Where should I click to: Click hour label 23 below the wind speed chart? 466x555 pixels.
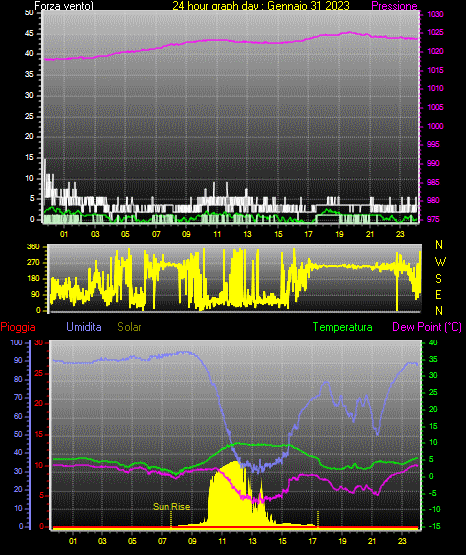click(x=400, y=234)
